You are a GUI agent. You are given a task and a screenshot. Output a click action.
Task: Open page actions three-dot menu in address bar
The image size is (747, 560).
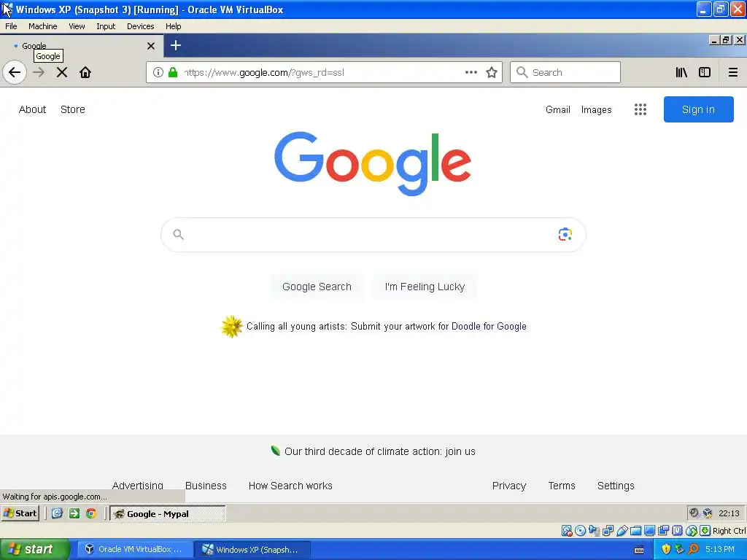pyautogui.click(x=471, y=72)
